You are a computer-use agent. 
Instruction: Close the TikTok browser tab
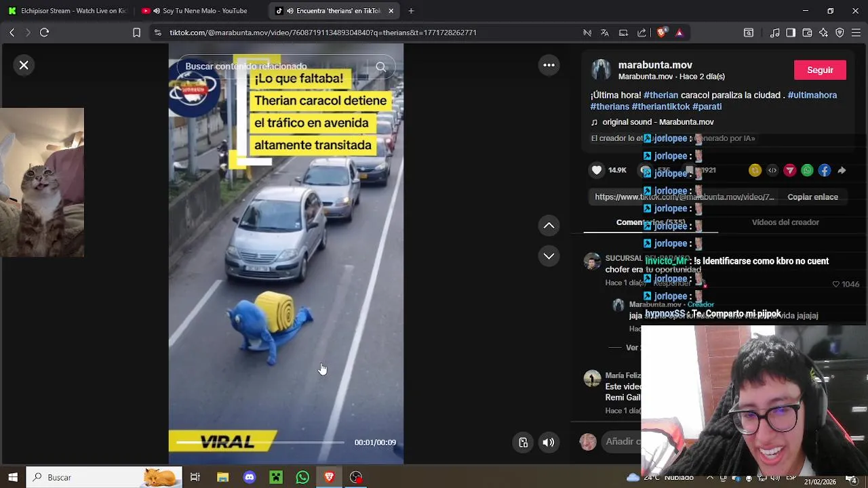coord(391,11)
